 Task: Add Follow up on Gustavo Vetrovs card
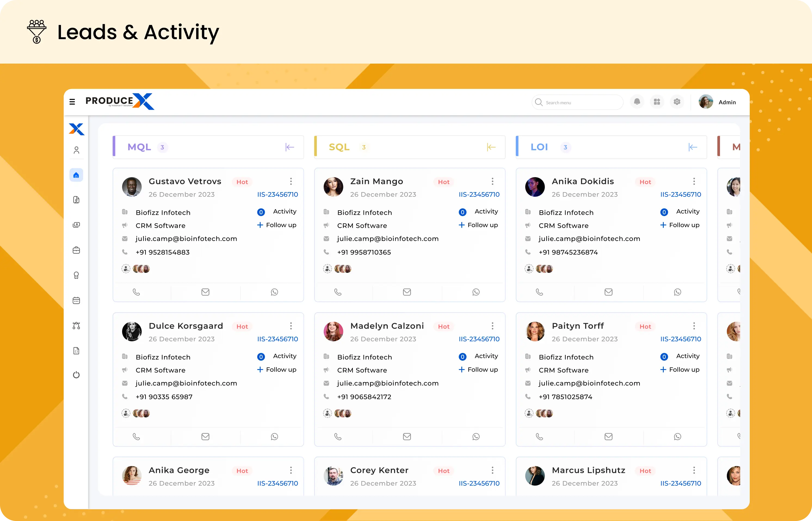point(277,225)
